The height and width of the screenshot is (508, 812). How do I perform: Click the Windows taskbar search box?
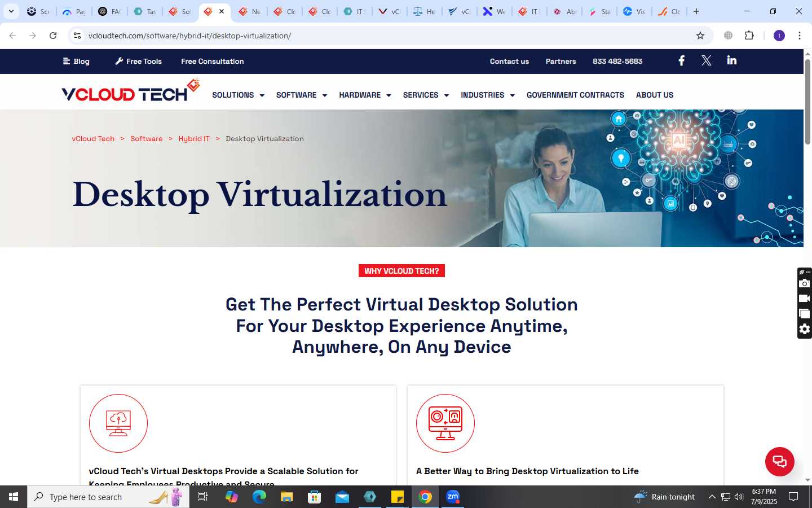tap(108, 497)
